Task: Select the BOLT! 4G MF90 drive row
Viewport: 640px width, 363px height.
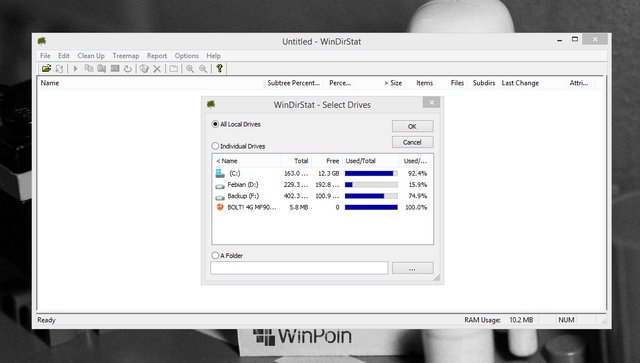Action: (321, 207)
